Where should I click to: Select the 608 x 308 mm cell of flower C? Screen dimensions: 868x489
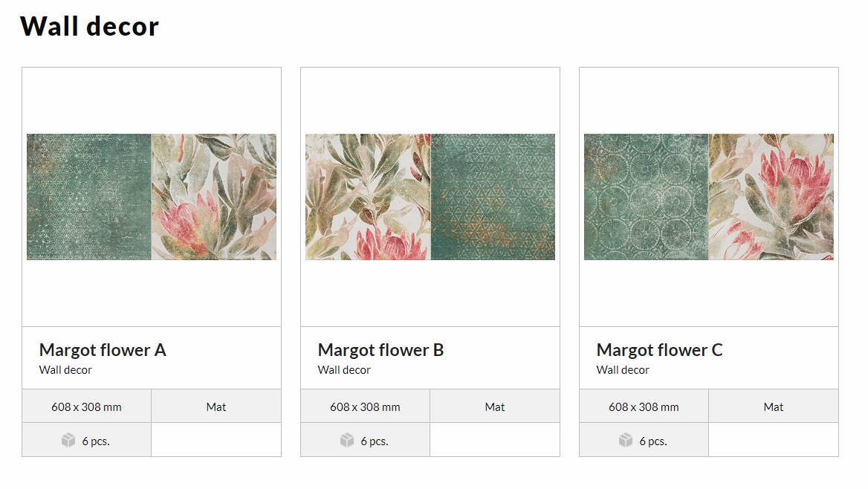644,407
